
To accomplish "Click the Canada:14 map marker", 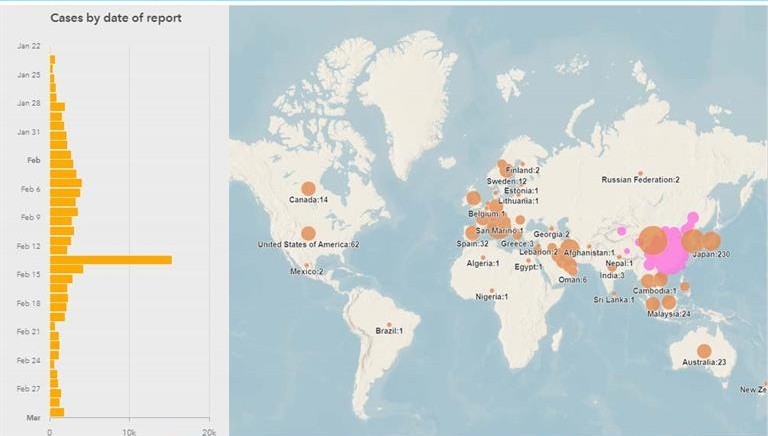I will tap(308, 189).
